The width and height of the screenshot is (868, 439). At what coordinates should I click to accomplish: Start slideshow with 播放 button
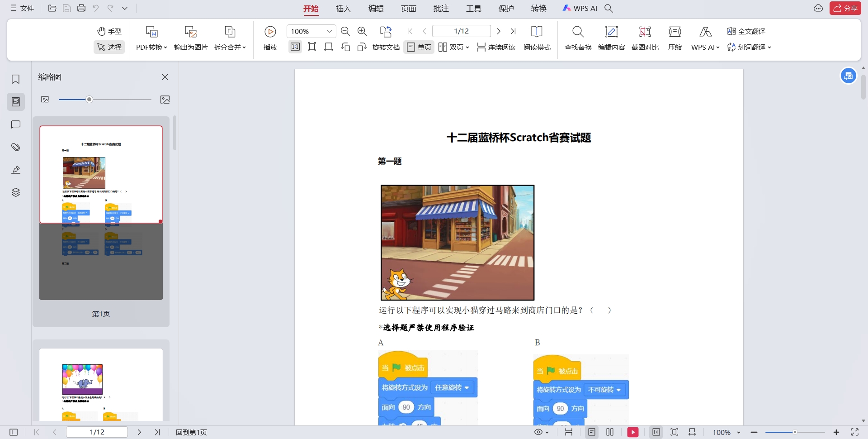[x=270, y=38]
